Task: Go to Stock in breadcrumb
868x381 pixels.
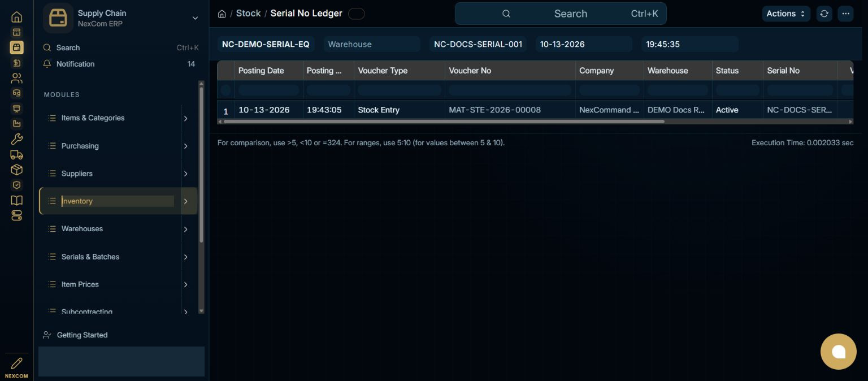Action: pyautogui.click(x=248, y=14)
